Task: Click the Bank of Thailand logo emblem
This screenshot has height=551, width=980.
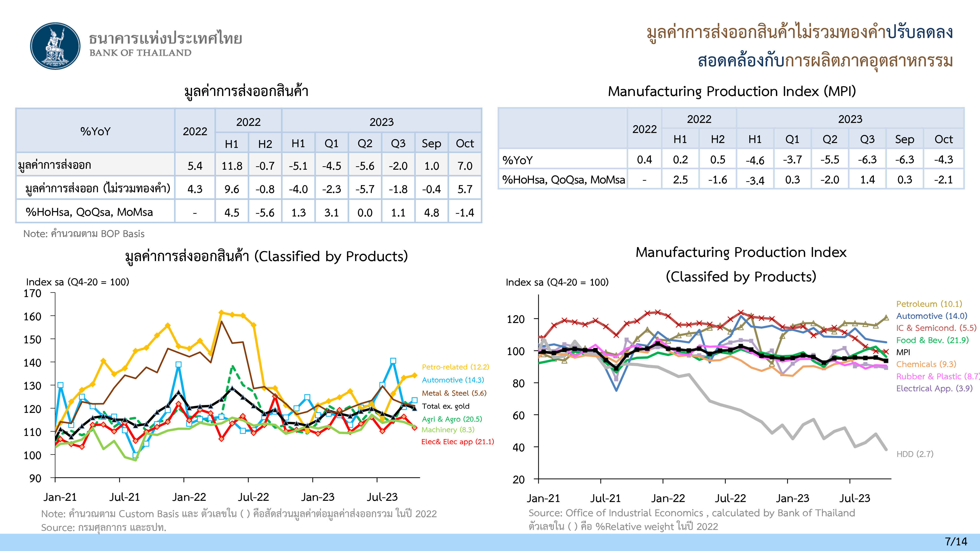Action: click(56, 46)
